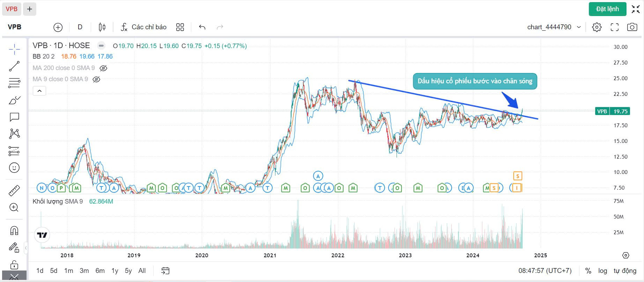Expand the left toolbar collapse handle
The image size is (644, 282).
[x=26, y=248]
